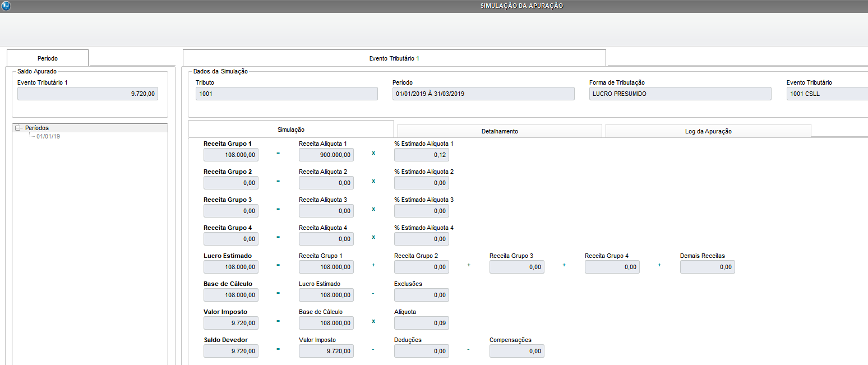This screenshot has height=365, width=868.
Task: Click the application logo icon in title bar
Action: [6, 6]
